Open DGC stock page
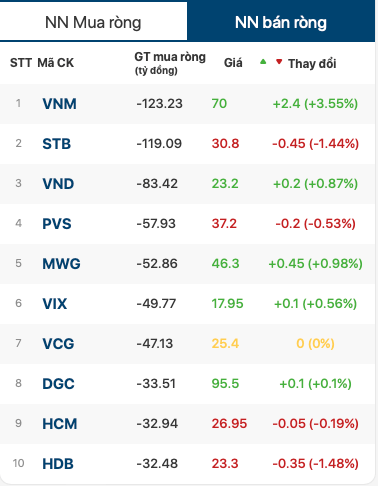Viewport: 378px width, 486px height. coord(58,384)
